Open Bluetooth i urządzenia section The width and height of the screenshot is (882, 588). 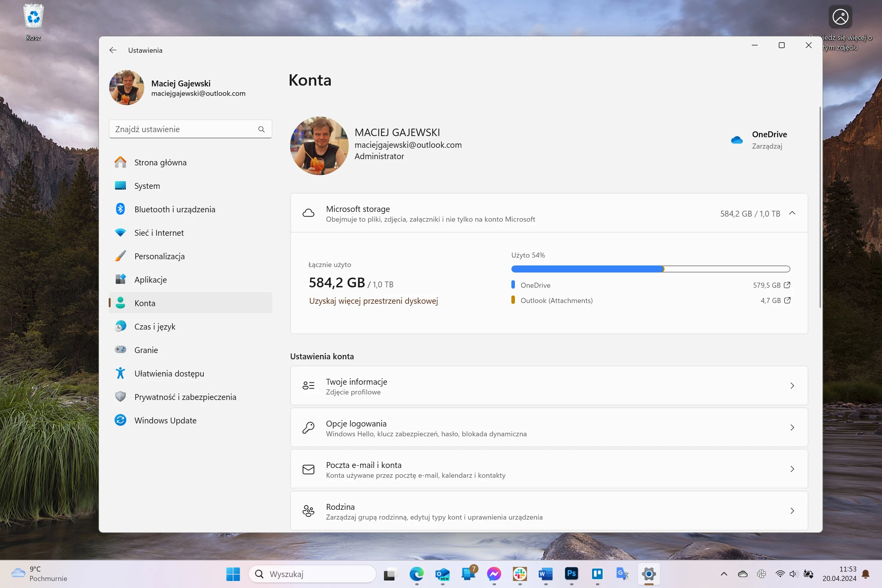[x=190, y=209]
